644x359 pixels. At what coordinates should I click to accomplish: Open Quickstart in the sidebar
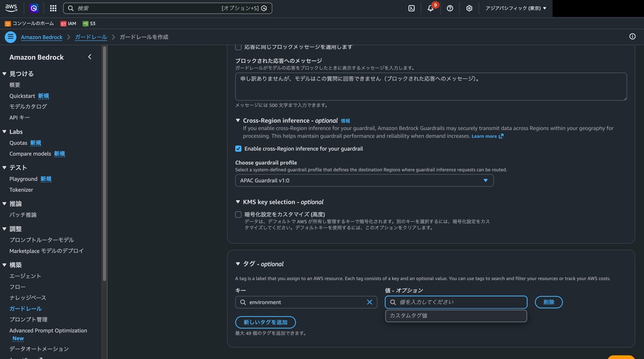pos(22,96)
